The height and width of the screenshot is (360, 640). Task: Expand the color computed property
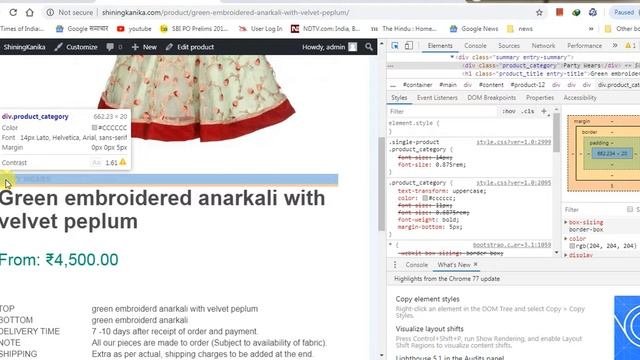566,238
